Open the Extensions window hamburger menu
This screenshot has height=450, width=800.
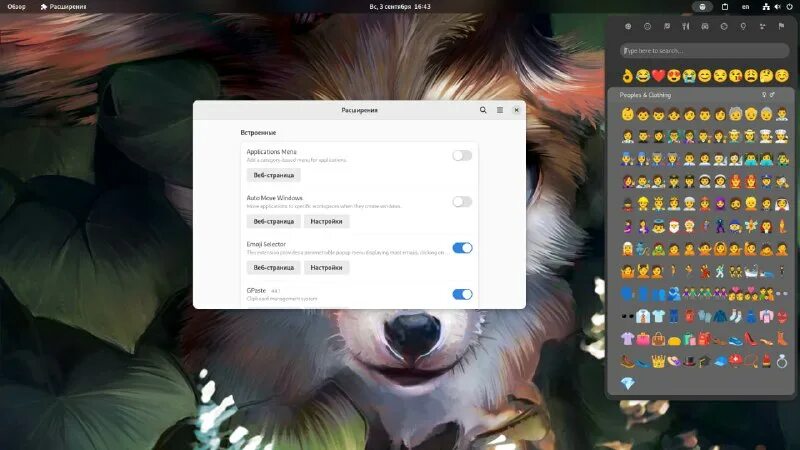point(500,110)
